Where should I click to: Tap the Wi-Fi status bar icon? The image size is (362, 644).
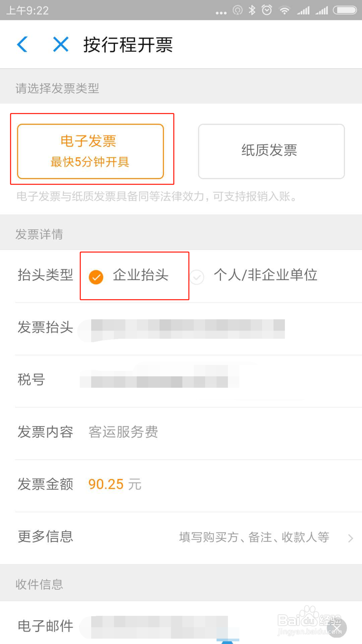(285, 11)
